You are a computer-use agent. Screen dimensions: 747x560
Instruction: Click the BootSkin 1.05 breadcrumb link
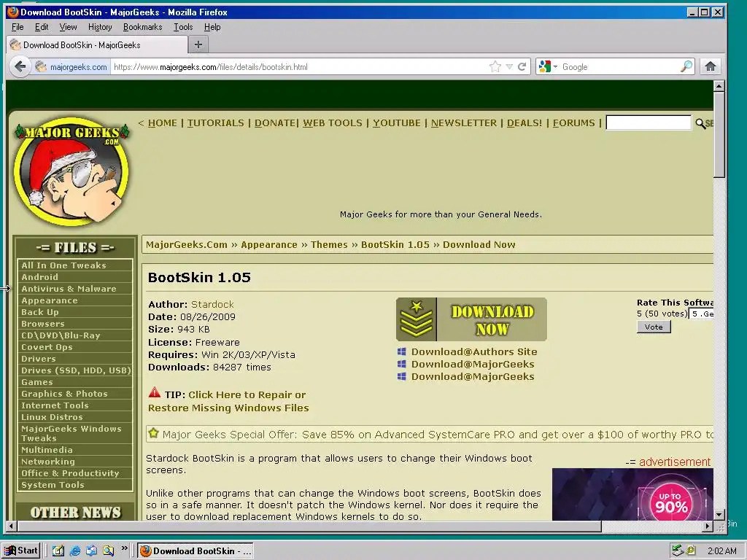tap(395, 245)
